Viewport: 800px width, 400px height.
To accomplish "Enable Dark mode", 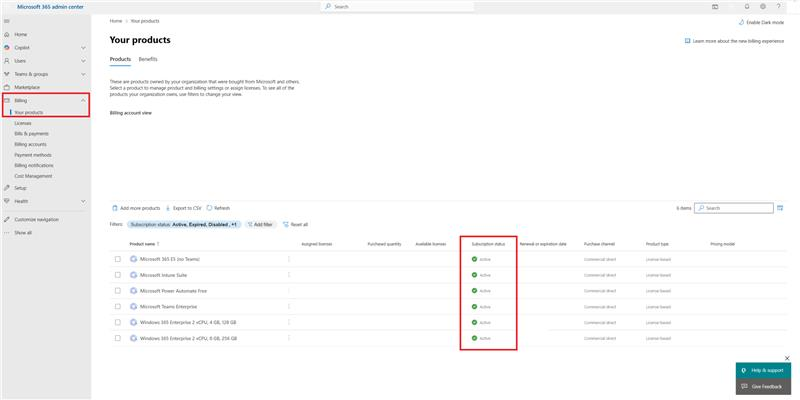I will coord(761,22).
